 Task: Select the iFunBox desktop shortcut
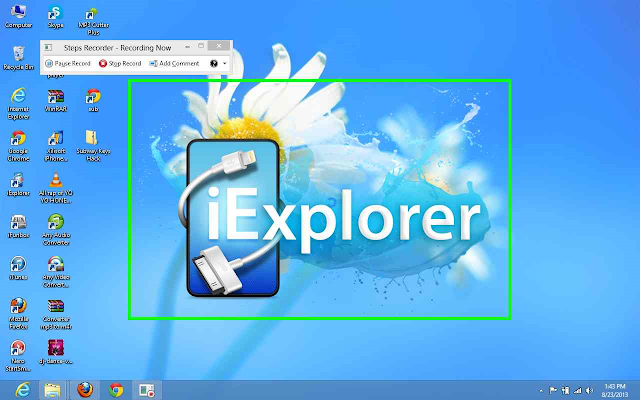tap(18, 227)
